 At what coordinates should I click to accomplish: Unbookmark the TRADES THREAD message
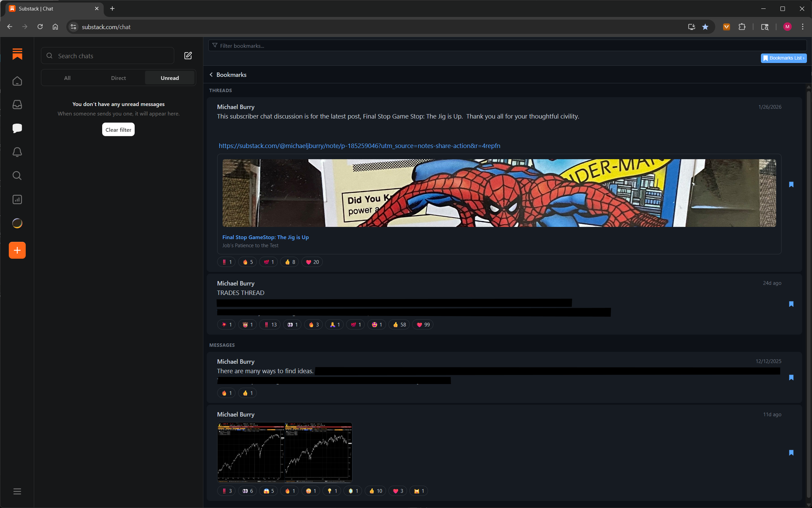792,304
